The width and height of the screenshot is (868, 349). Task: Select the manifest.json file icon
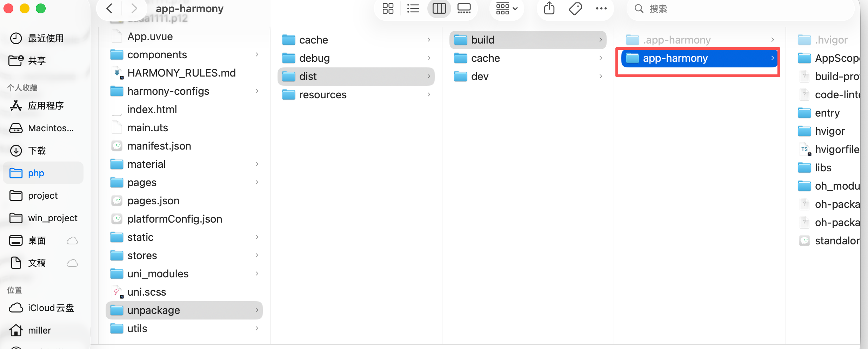click(x=117, y=146)
